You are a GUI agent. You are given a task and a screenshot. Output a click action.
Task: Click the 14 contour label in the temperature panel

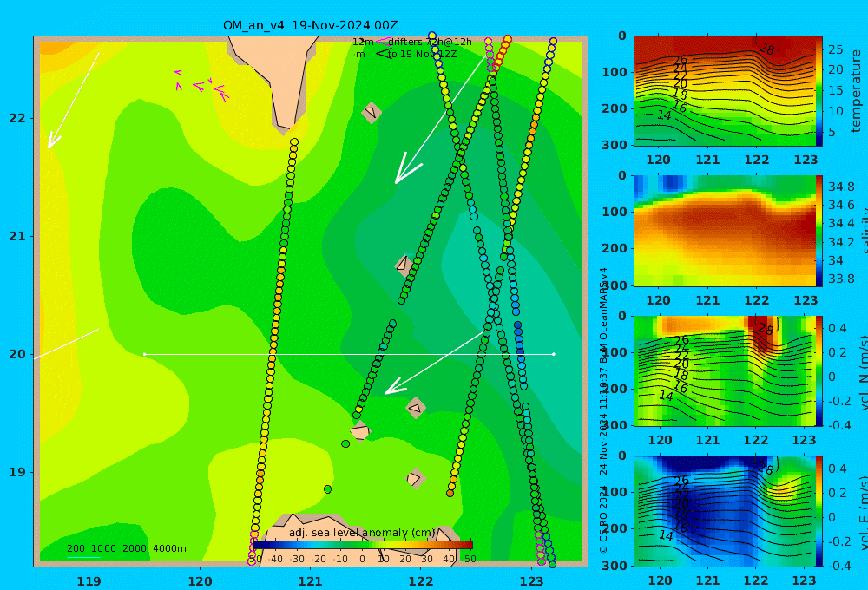(664, 115)
